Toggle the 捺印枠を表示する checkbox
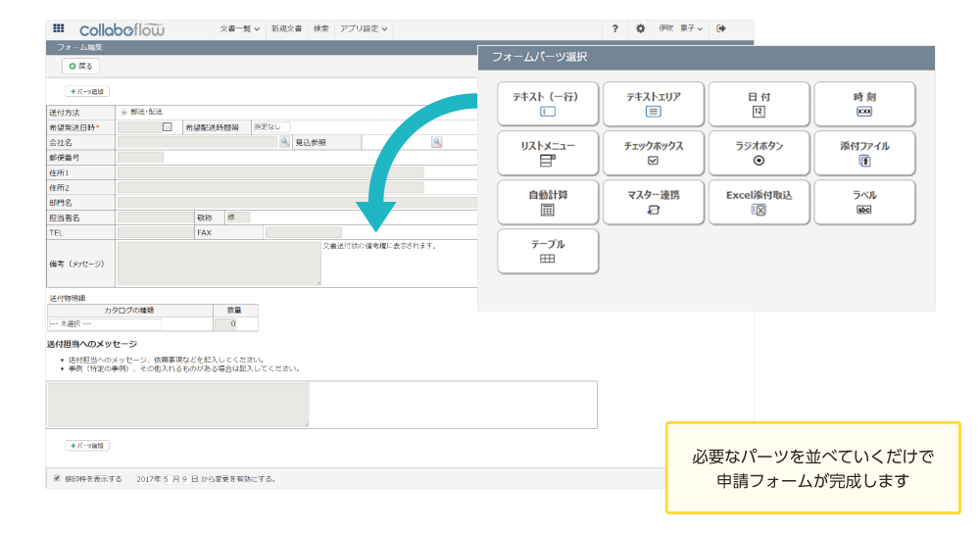980x533 pixels. click(57, 478)
